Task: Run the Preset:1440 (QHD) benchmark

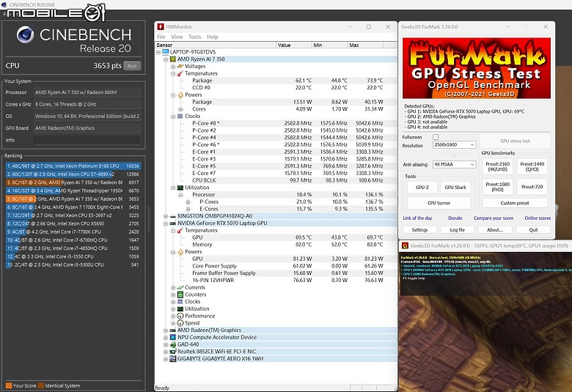Action: pyautogui.click(x=532, y=166)
